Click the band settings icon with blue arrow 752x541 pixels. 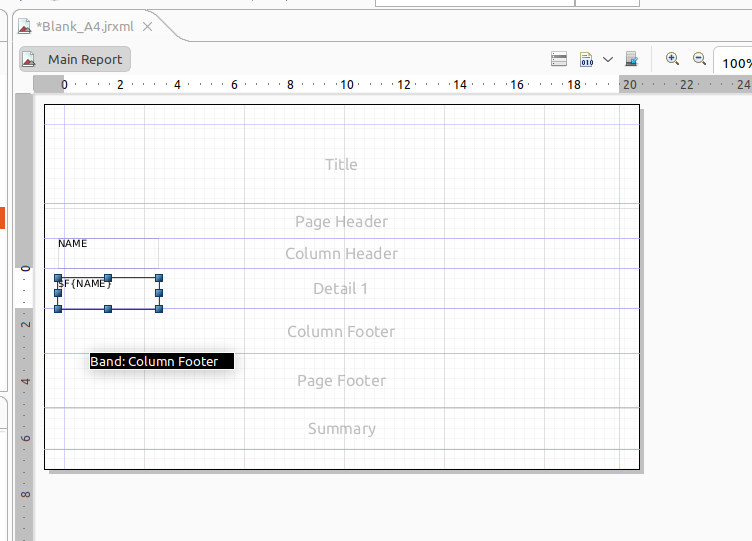coord(631,60)
